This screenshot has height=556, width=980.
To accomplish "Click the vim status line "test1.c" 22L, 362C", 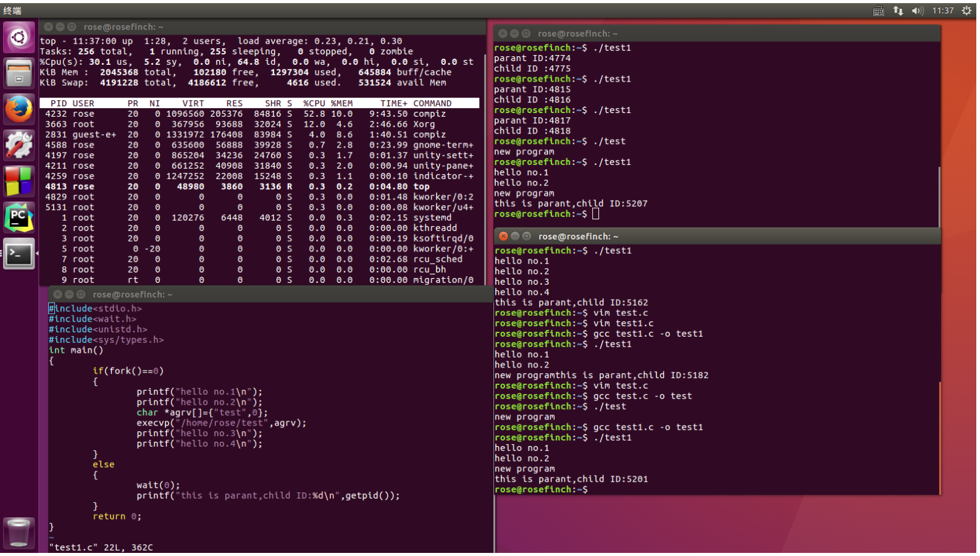I will tap(101, 547).
